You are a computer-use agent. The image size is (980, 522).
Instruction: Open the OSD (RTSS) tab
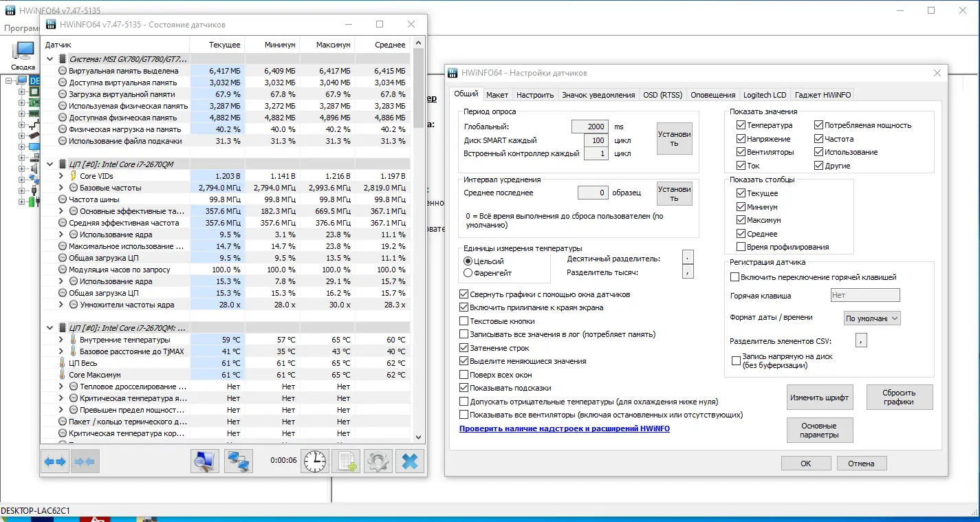[662, 95]
